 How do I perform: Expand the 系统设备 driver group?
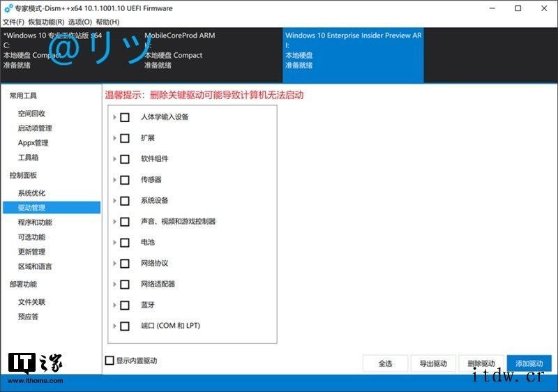pos(114,201)
